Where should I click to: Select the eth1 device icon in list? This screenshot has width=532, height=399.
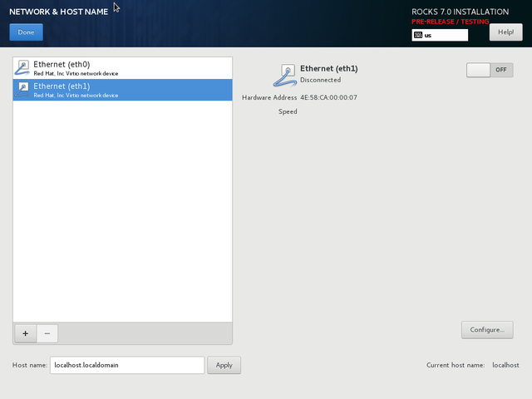pos(22,90)
